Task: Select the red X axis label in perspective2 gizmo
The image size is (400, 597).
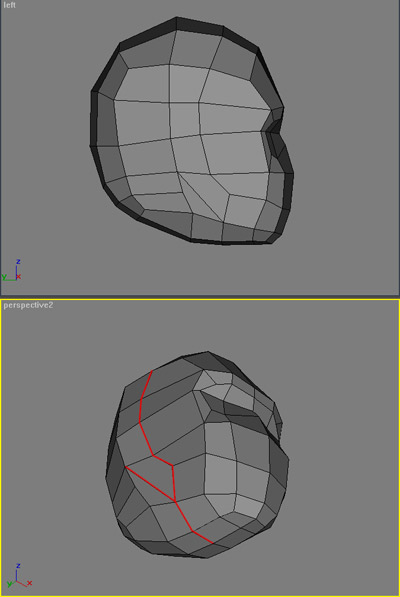Action: click(30, 583)
